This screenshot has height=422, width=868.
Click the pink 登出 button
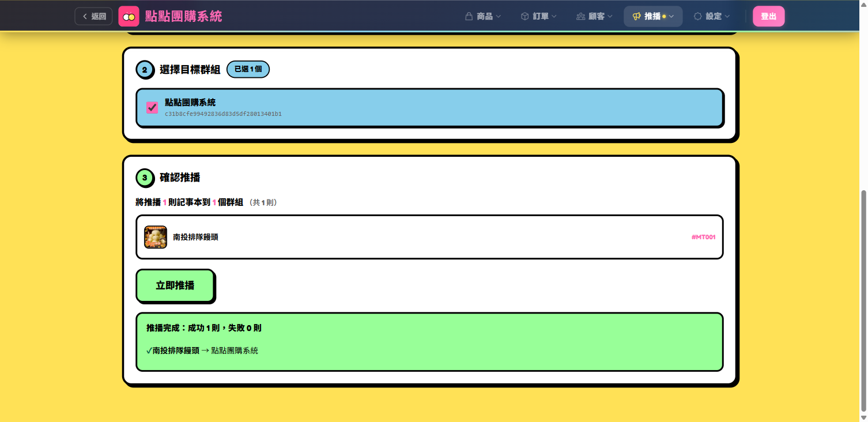[x=768, y=17]
